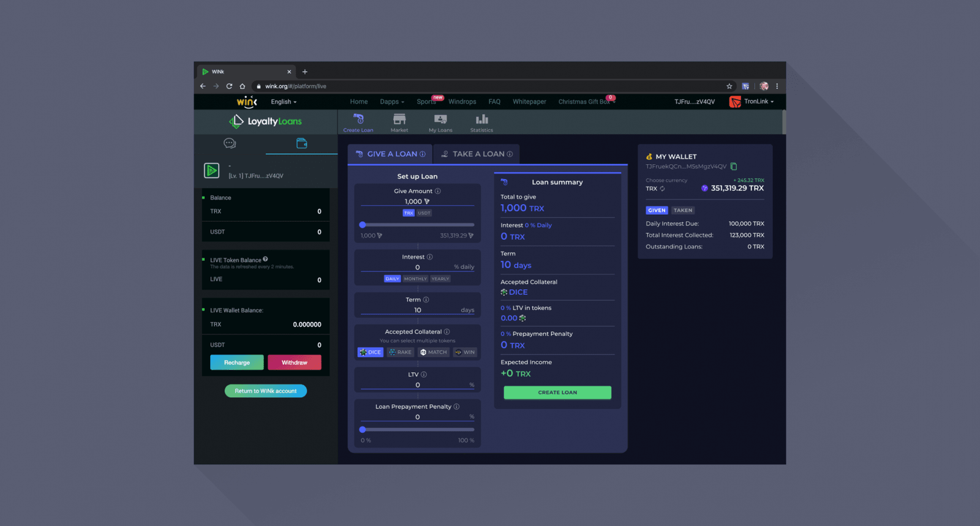
Task: Click Return to WINk account button
Action: 266,391
